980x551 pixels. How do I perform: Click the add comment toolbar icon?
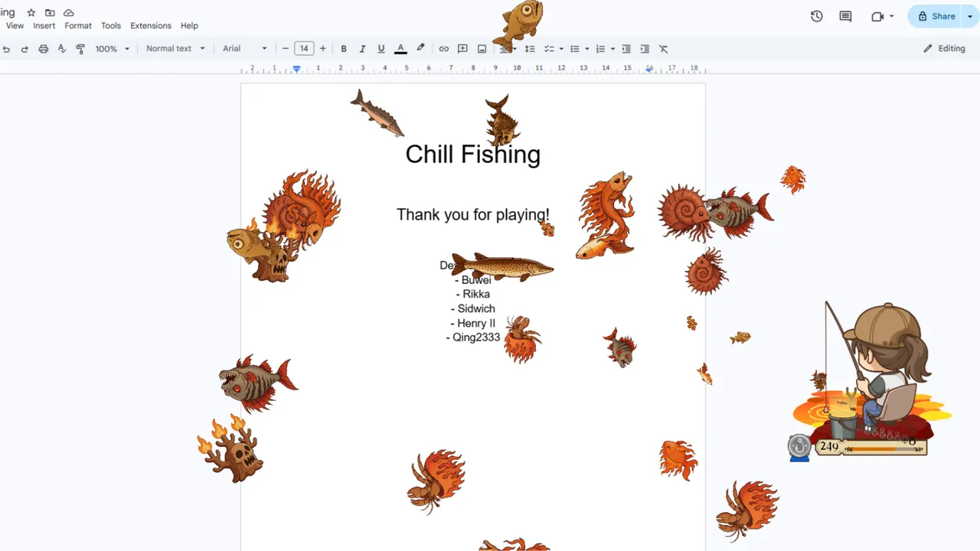coord(462,48)
